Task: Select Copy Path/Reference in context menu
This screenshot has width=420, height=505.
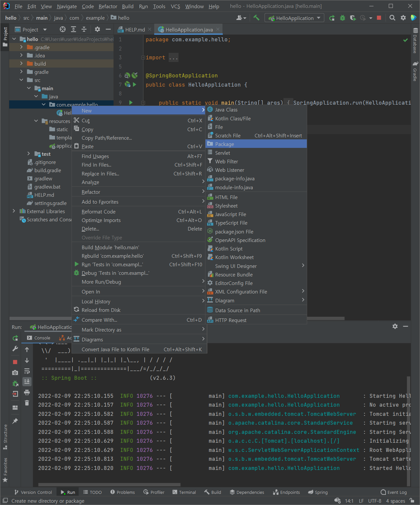Action: pyautogui.click(x=138, y=138)
